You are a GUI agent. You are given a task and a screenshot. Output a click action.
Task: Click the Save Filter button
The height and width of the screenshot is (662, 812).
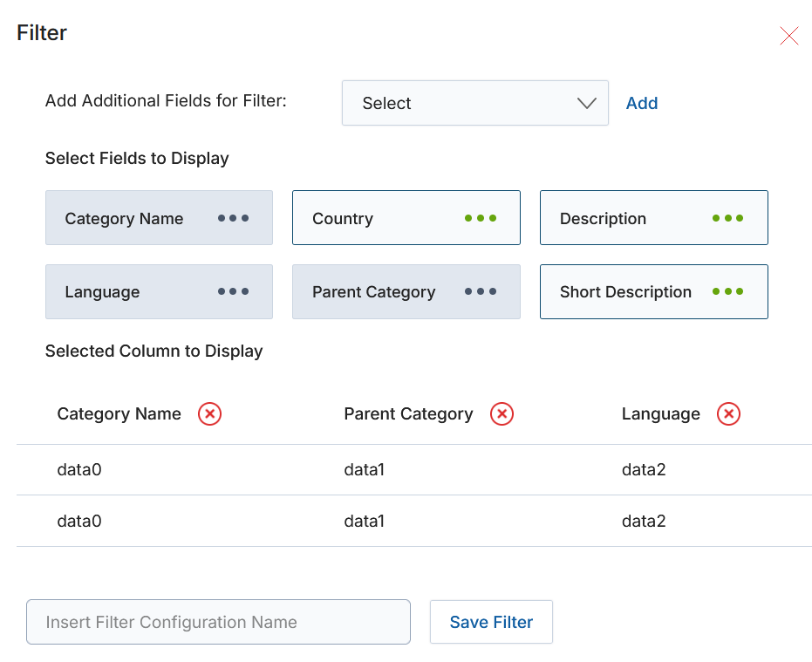pos(491,622)
